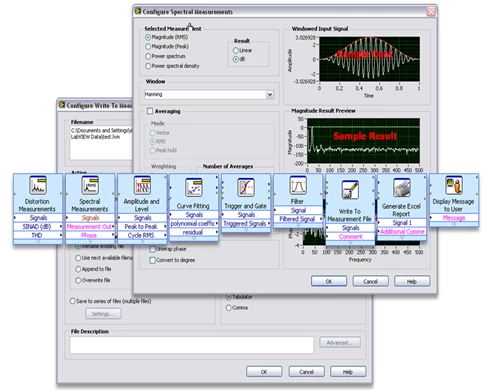
Task: Click the File Description text field
Action: 192,345
